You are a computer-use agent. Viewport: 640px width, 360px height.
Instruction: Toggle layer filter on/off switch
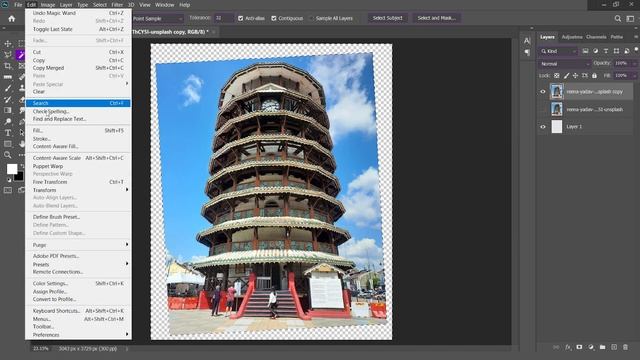pyautogui.click(x=637, y=50)
